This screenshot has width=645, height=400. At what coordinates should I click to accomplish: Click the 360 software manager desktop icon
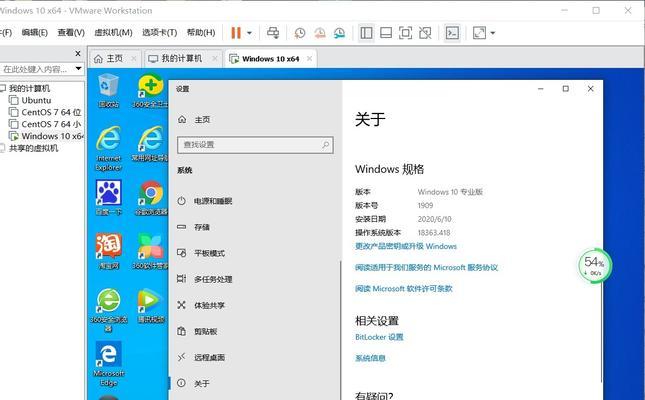click(150, 251)
